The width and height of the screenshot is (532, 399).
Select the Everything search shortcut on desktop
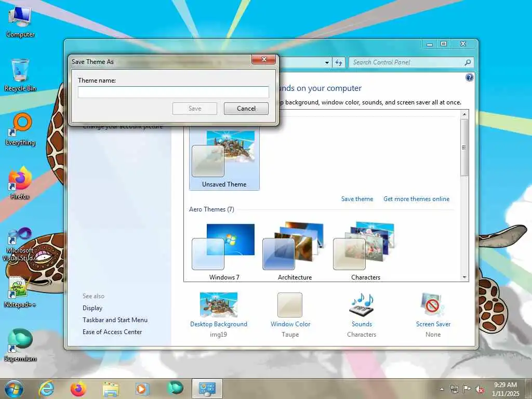(20, 129)
